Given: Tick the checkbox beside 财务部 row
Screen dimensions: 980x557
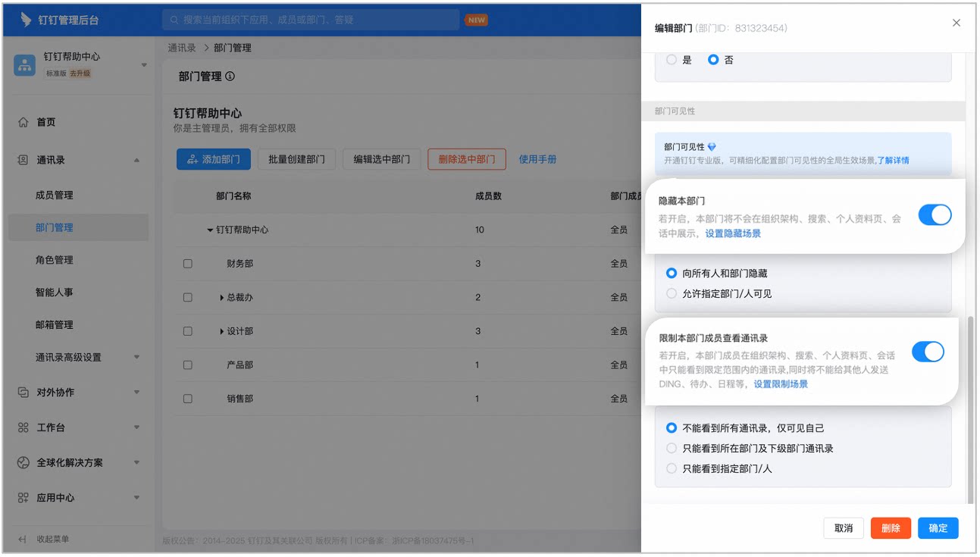Looking at the screenshot, I should (x=187, y=264).
